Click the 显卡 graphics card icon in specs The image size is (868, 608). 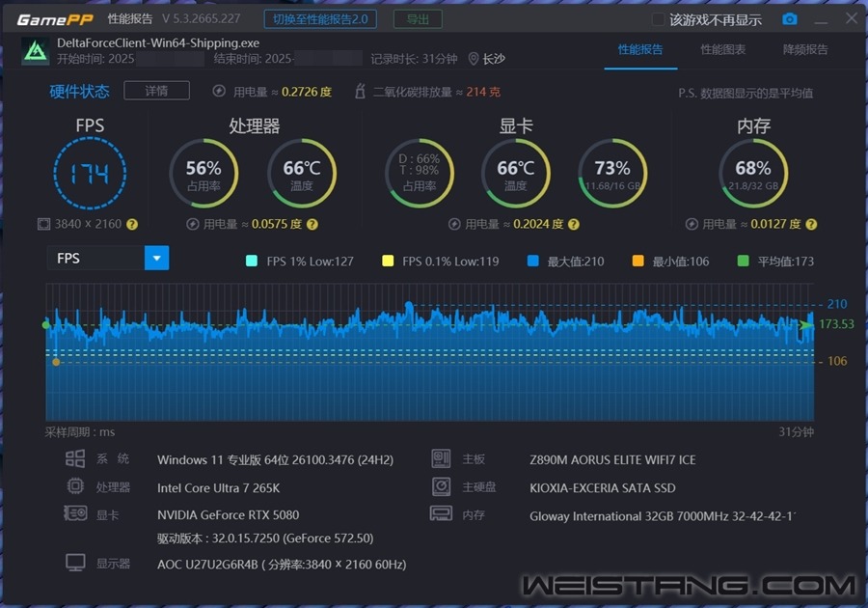pos(75,513)
